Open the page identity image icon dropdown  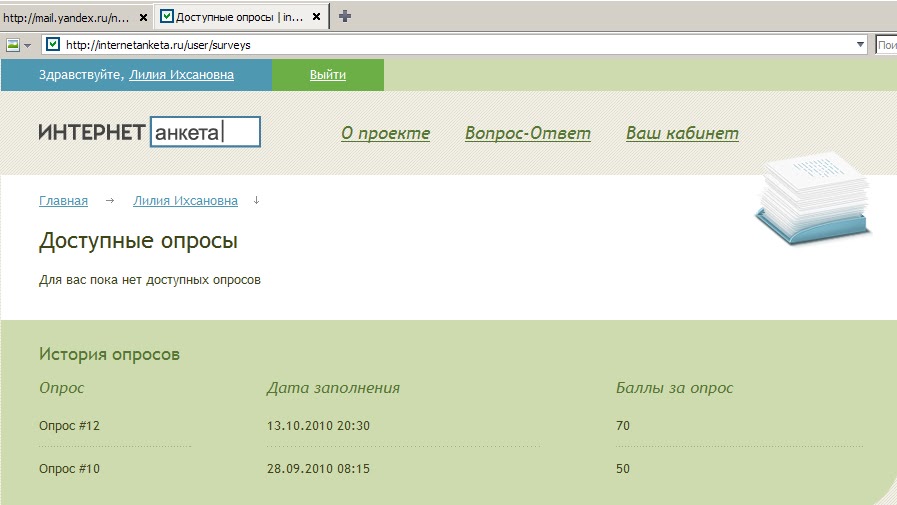tap(18, 45)
